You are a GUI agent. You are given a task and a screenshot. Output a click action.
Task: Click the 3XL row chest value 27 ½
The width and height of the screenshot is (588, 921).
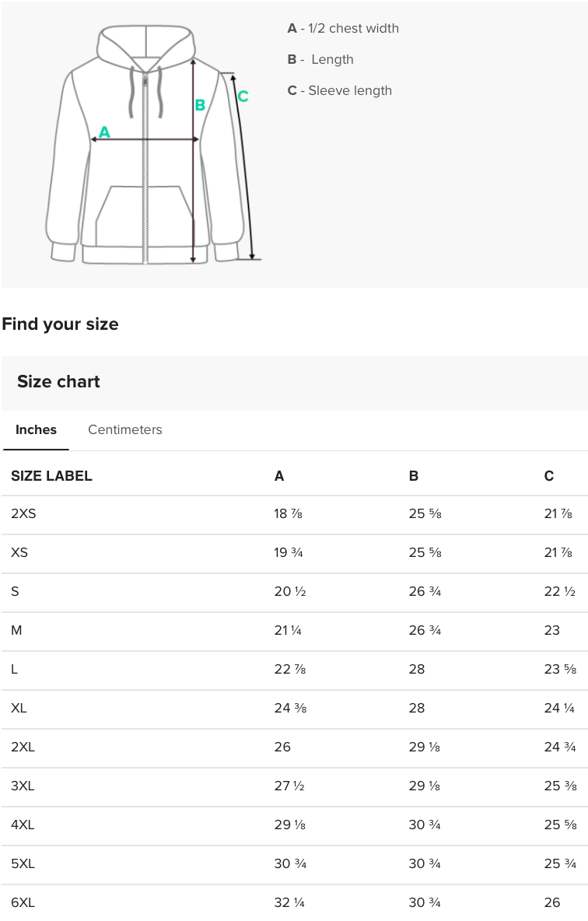click(x=289, y=786)
